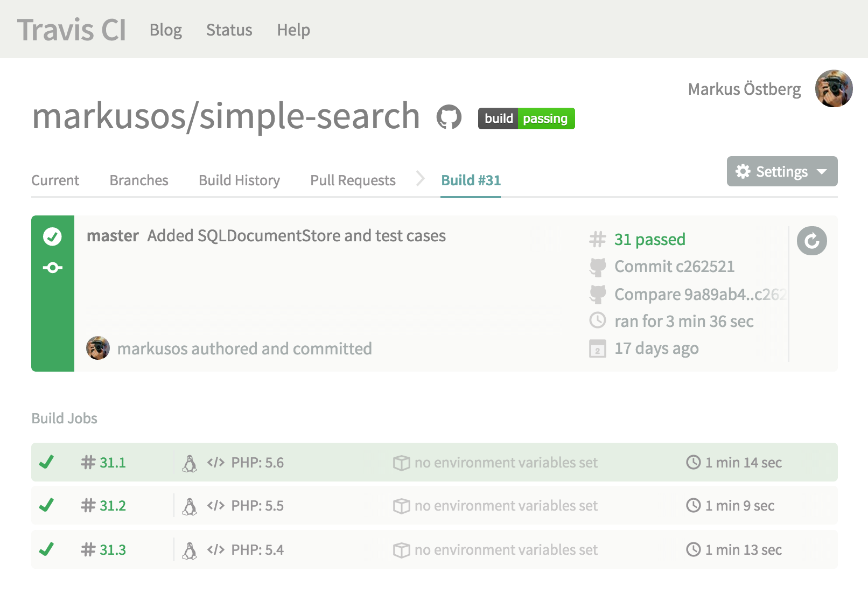Click the master branch label
The width and height of the screenshot is (868, 600).
[x=113, y=236]
